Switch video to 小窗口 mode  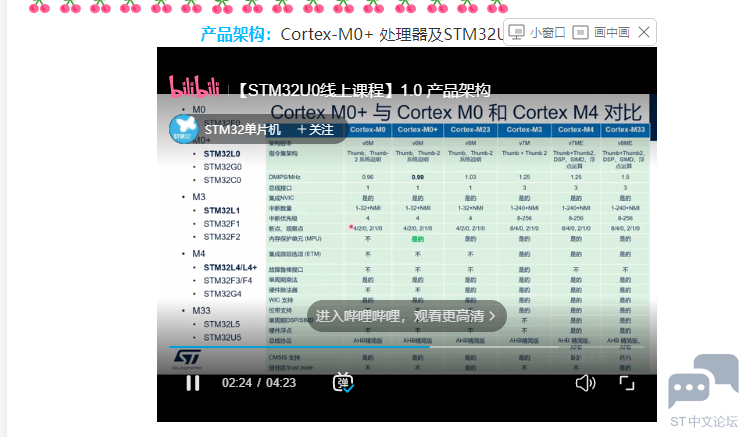(x=537, y=32)
